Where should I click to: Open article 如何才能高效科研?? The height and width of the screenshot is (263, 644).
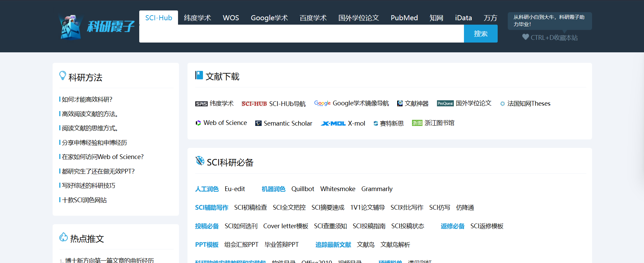point(87,99)
